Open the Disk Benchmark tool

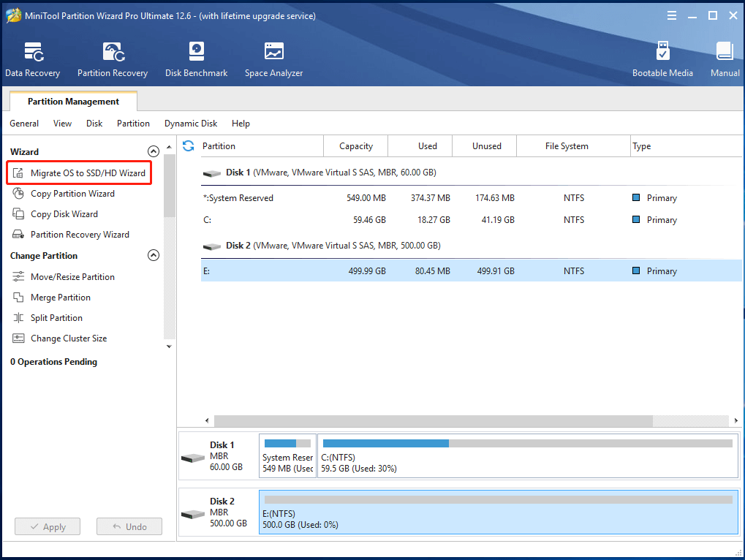tap(196, 59)
